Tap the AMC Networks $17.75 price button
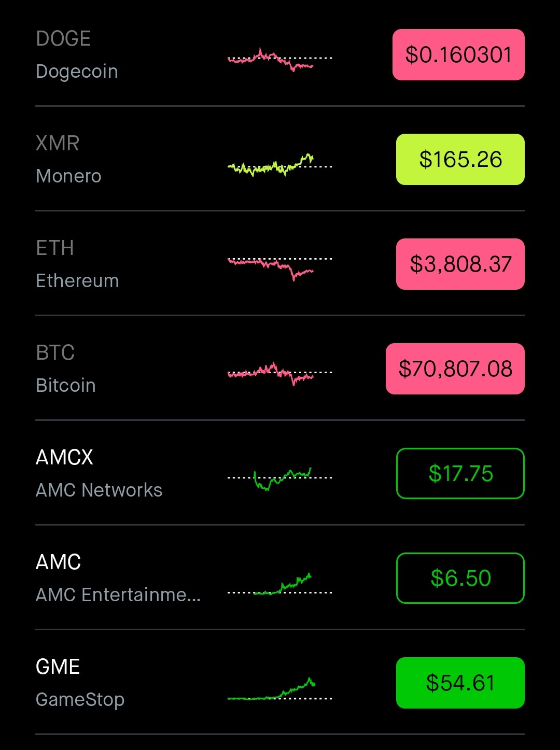Screen dimensions: 560x750 [x=460, y=474]
